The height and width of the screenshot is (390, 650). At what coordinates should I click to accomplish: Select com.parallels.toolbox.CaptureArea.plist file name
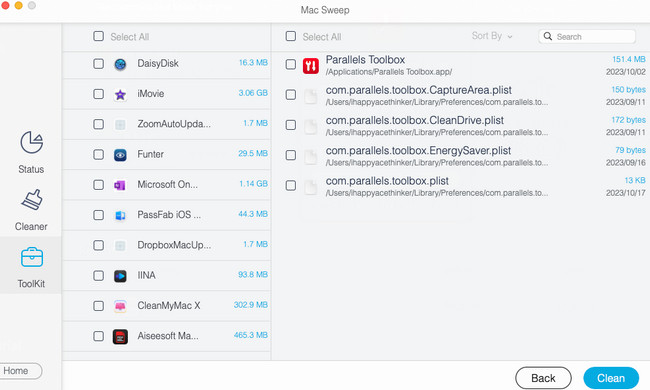[x=419, y=90]
